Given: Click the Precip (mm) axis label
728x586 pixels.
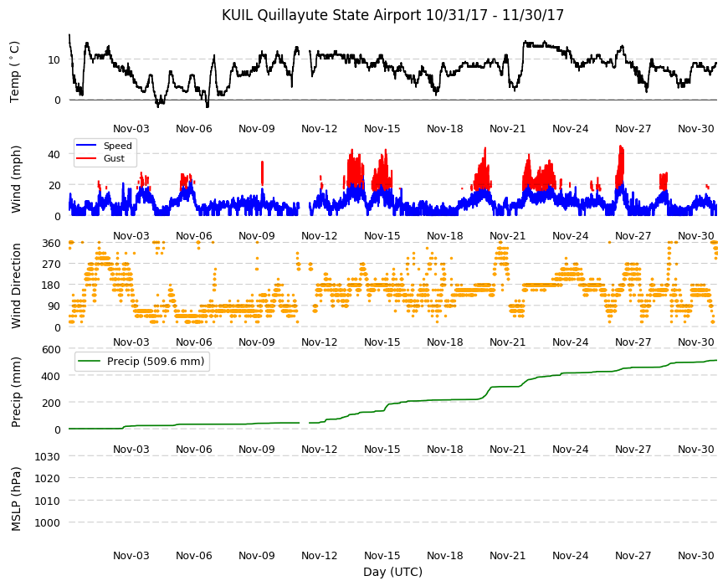Looking at the screenshot, I should [16, 393].
